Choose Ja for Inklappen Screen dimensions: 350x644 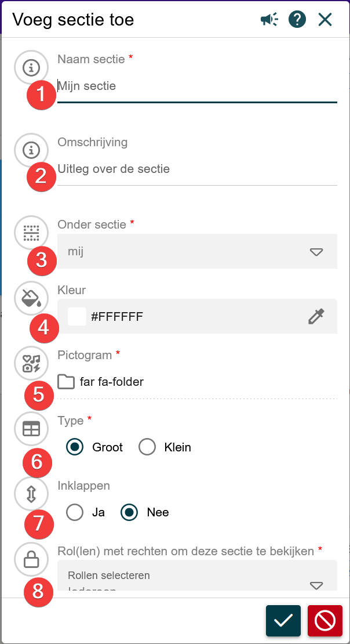point(75,513)
